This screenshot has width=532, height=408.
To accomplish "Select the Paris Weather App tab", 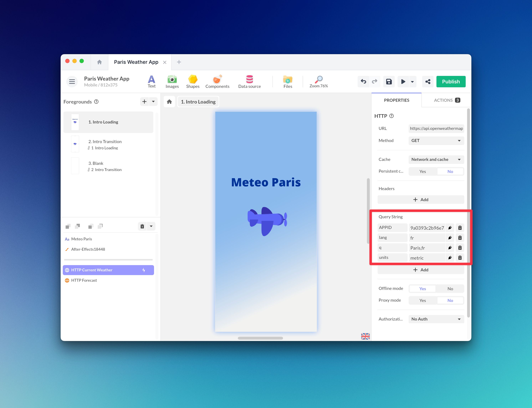I will pyautogui.click(x=136, y=62).
